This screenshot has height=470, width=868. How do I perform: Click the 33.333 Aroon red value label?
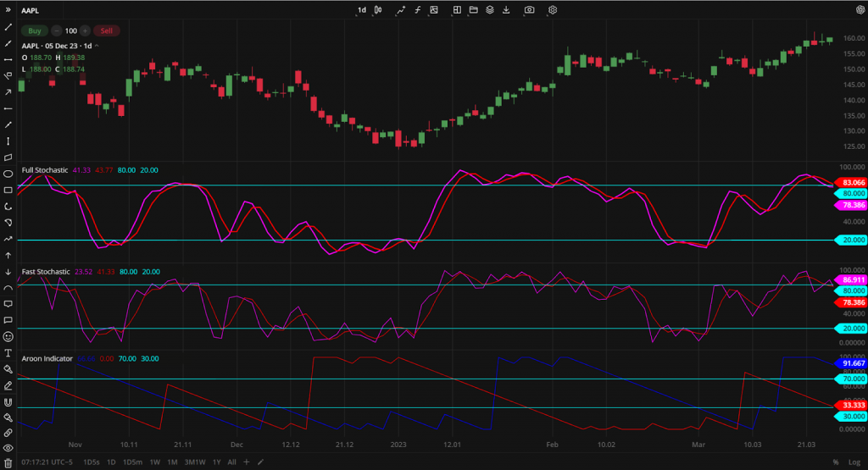[851, 406]
